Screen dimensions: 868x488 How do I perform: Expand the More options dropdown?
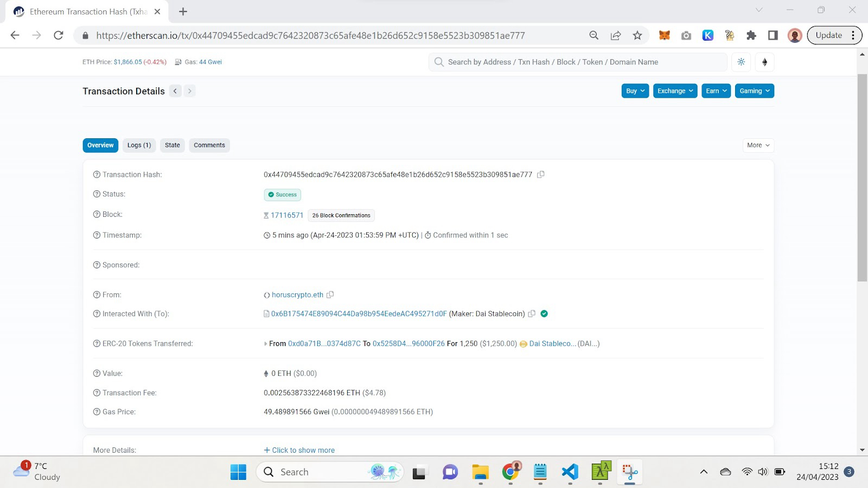tap(758, 145)
